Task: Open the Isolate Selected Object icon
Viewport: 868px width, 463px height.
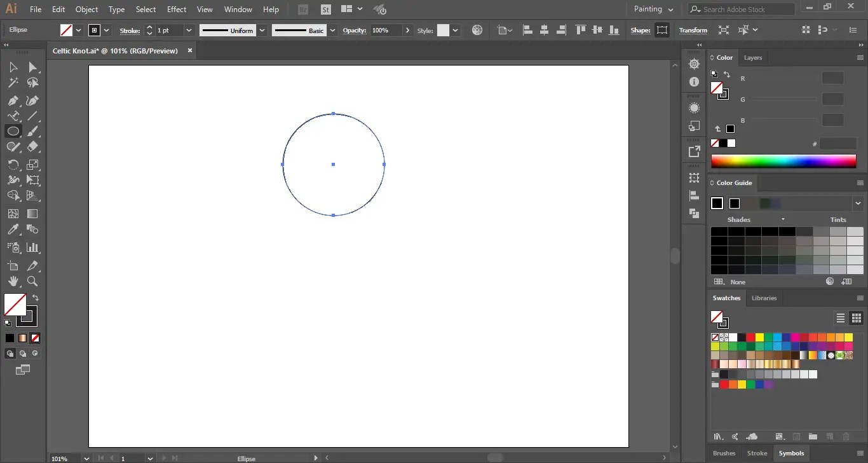Action: (724, 30)
